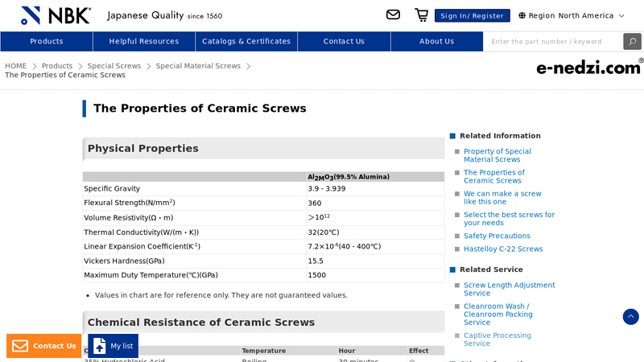
Task: Click the scroll-to-top arrow button
Action: [x=630, y=317]
